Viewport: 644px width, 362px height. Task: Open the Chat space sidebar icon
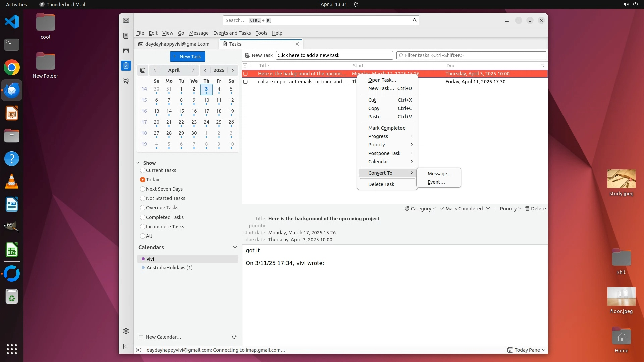pos(126,81)
